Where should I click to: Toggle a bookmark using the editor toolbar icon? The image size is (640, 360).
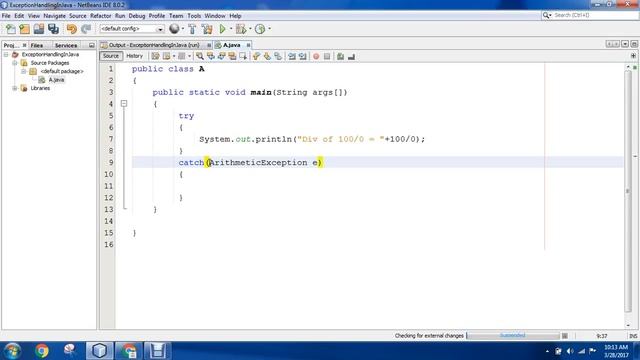point(278,56)
